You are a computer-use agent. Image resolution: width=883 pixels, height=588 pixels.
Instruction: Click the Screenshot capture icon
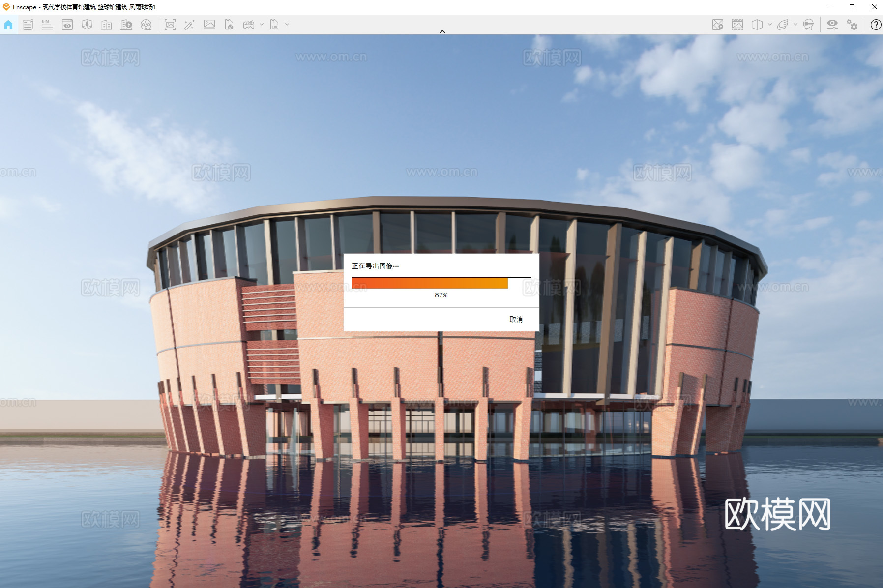[170, 25]
